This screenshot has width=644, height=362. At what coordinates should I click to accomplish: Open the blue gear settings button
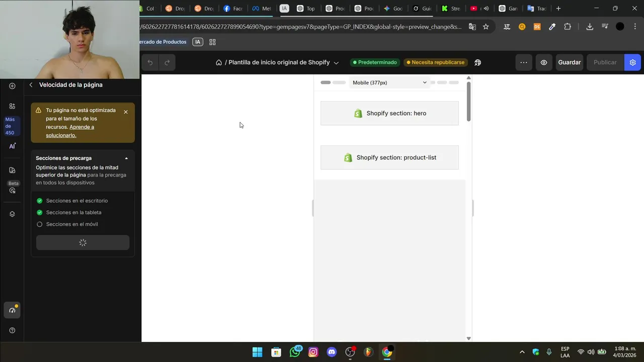pos(632,62)
